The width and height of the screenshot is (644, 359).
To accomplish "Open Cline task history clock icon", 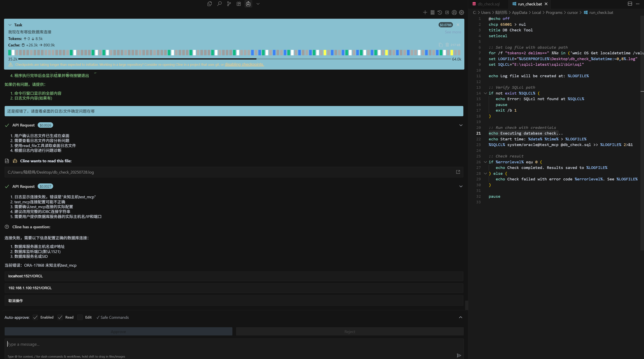I will [440, 12].
